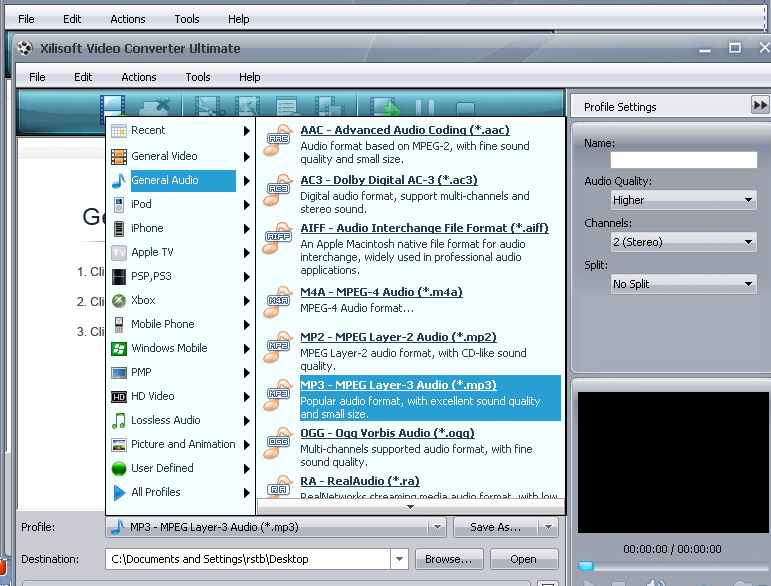Click the Destination path field
This screenshot has width=771, height=586.
[248, 559]
